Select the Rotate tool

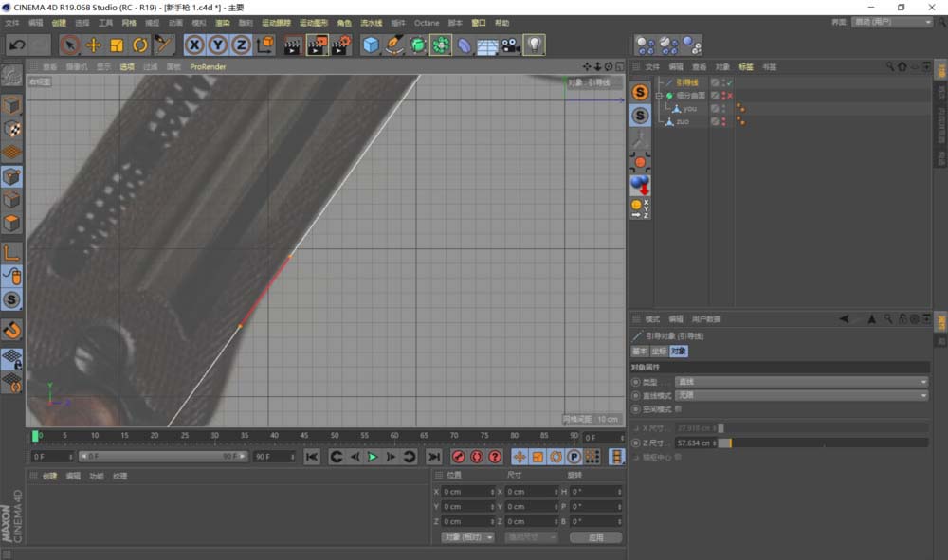[x=138, y=45]
